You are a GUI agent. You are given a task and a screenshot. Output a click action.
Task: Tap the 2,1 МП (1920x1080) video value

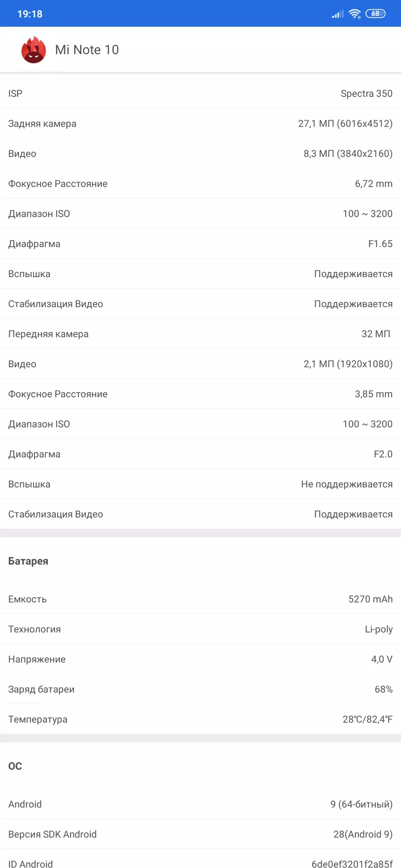(348, 364)
